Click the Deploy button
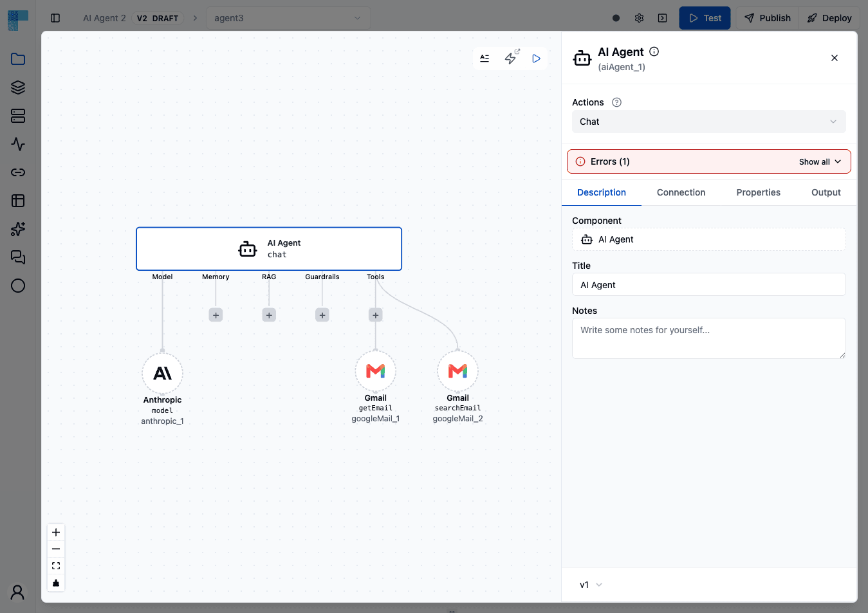The height and width of the screenshot is (613, 868). (x=829, y=18)
